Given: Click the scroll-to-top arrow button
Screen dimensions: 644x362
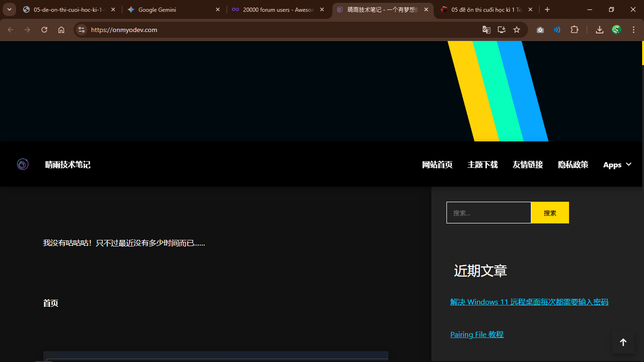Looking at the screenshot, I should [x=623, y=342].
